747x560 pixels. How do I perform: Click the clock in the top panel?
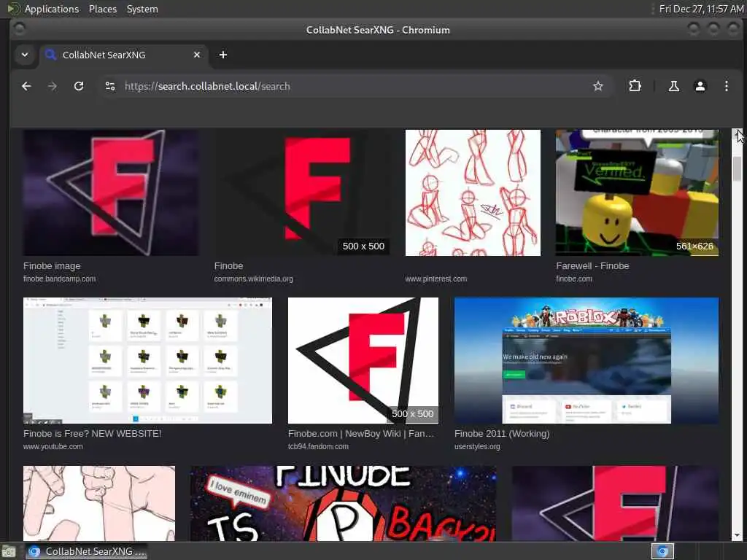pos(701,9)
